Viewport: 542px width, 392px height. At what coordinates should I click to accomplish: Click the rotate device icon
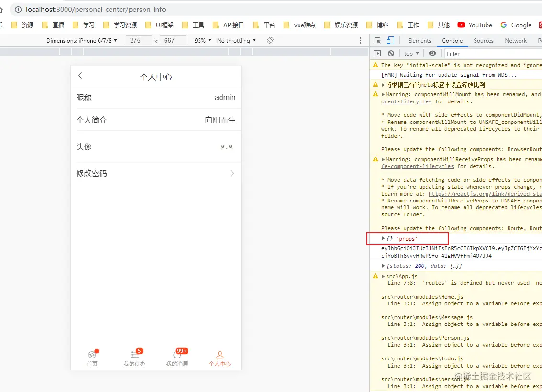(270, 41)
